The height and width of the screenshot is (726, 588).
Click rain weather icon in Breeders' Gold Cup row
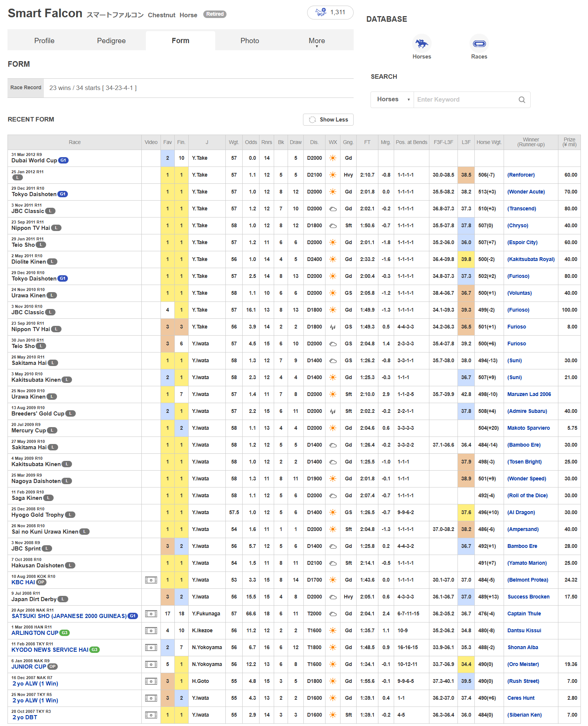tap(333, 411)
